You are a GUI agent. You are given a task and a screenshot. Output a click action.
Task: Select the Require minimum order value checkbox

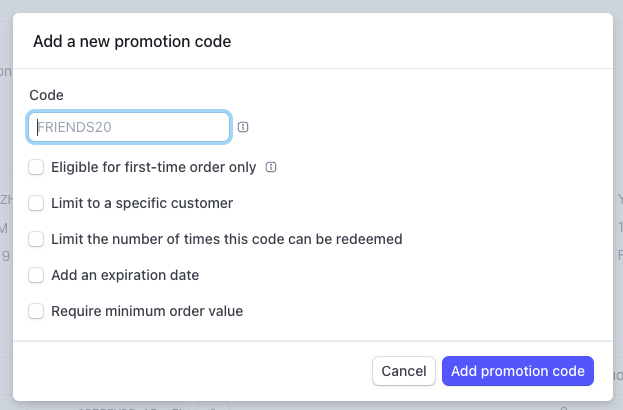tap(36, 311)
